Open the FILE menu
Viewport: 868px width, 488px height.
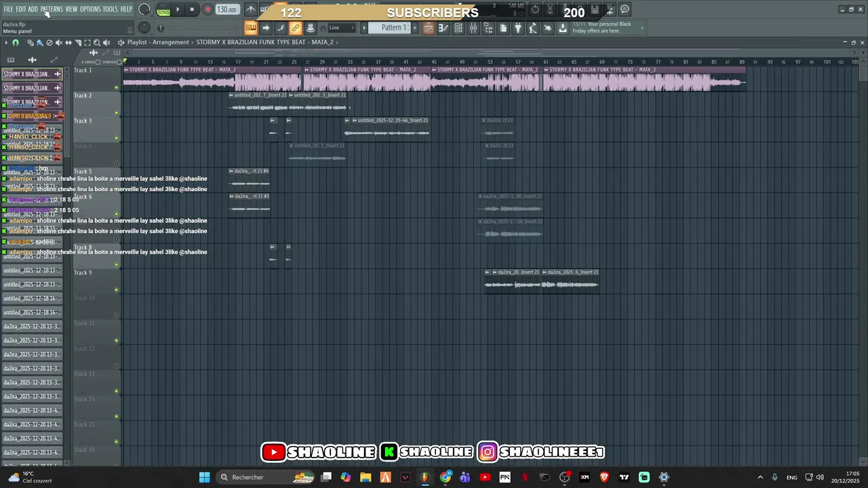coord(8,9)
